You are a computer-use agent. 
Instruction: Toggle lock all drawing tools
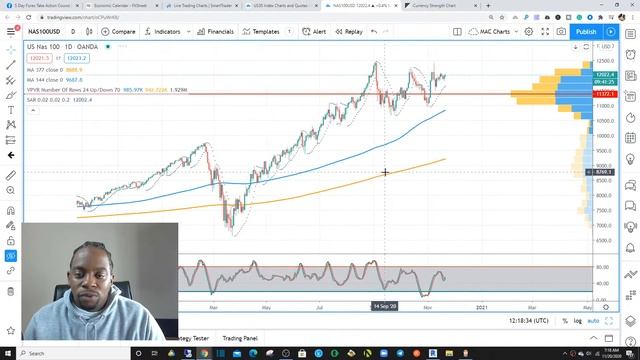click(x=11, y=240)
